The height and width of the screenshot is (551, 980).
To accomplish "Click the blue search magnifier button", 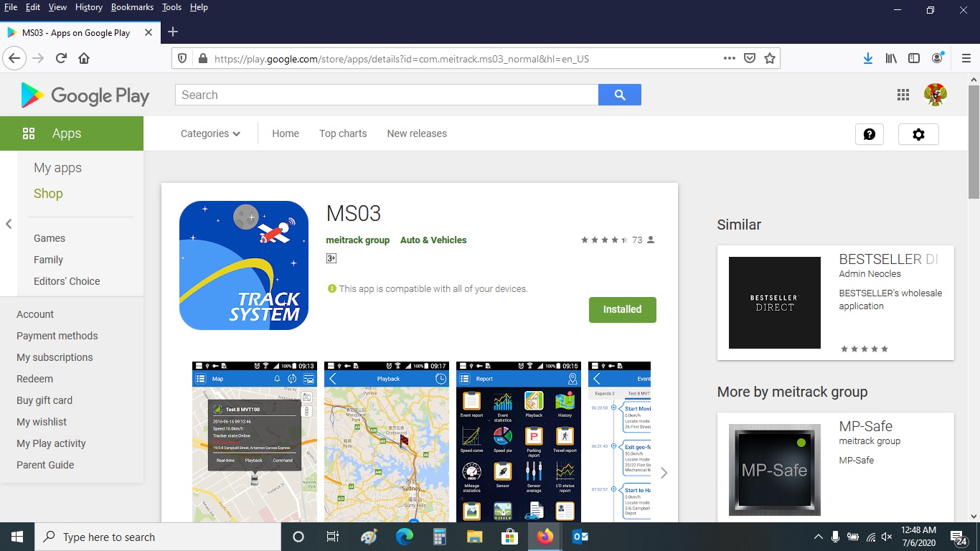I will tap(620, 95).
